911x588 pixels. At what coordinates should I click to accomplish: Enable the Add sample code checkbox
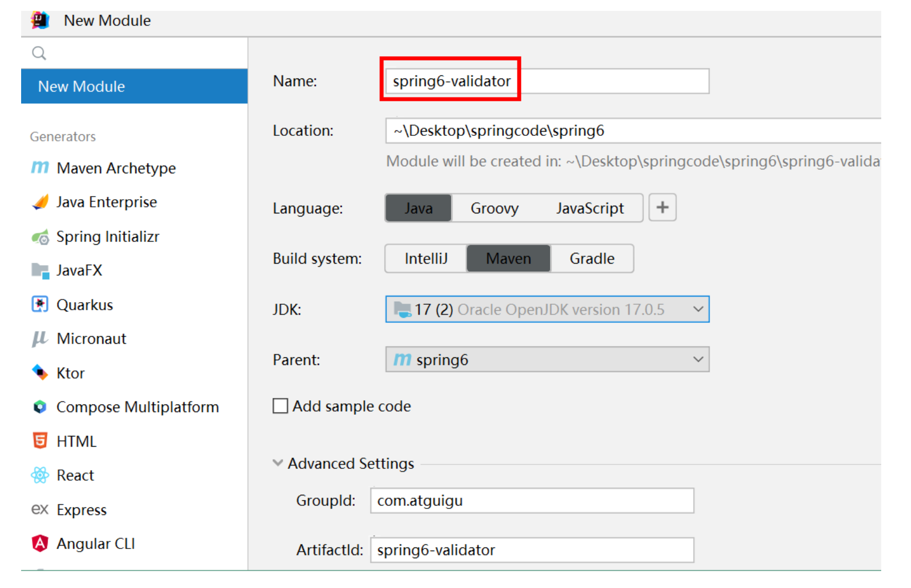tap(281, 406)
